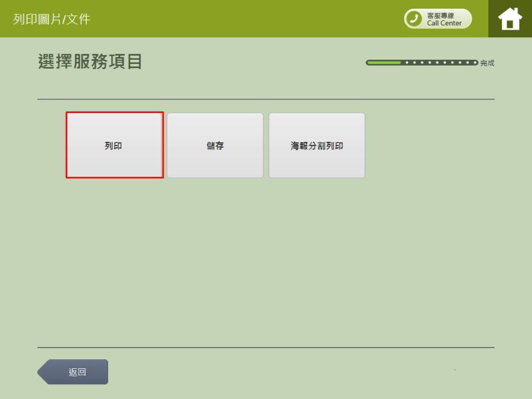Click the 選擇服務項目 heading
This screenshot has height=399, width=532.
[90, 61]
